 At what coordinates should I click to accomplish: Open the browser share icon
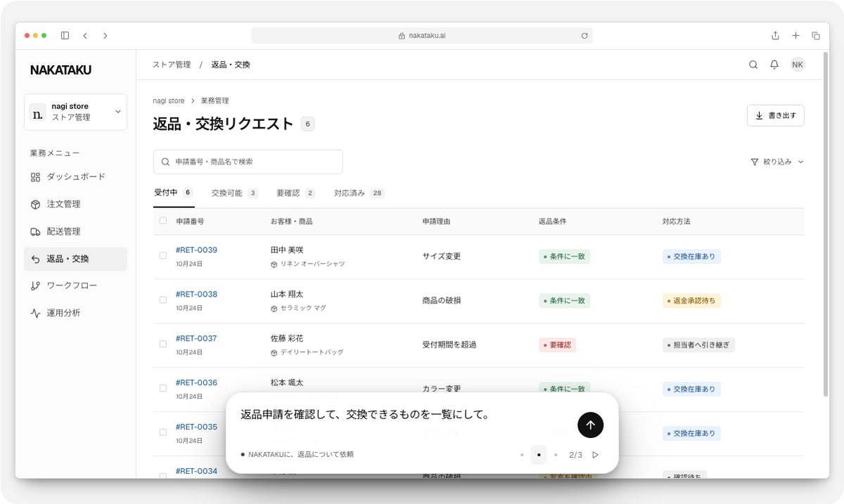pos(775,35)
